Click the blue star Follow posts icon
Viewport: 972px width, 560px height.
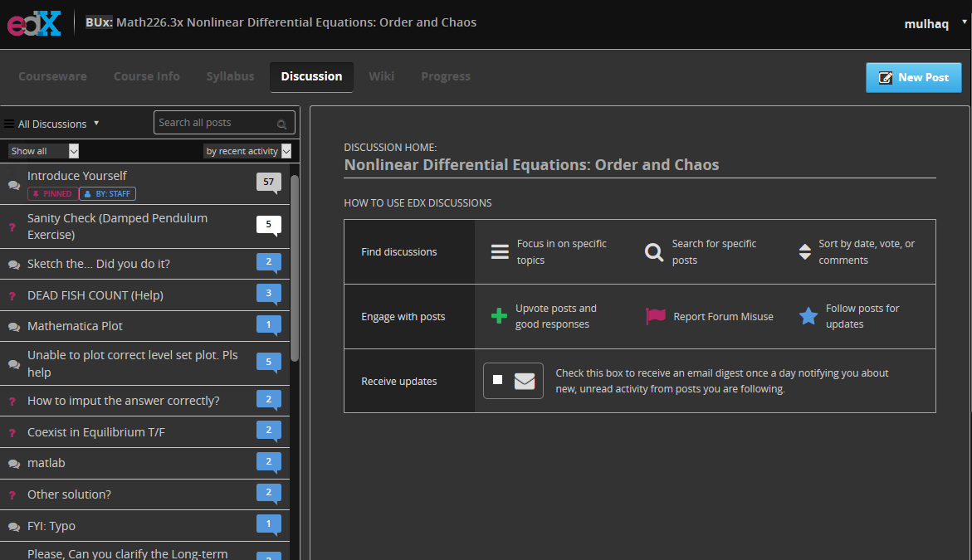pos(808,315)
